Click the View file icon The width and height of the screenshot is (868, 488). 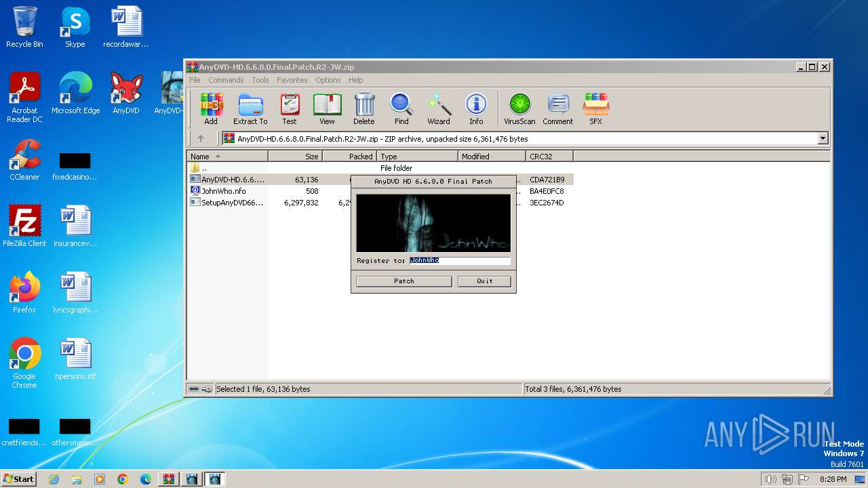[327, 108]
